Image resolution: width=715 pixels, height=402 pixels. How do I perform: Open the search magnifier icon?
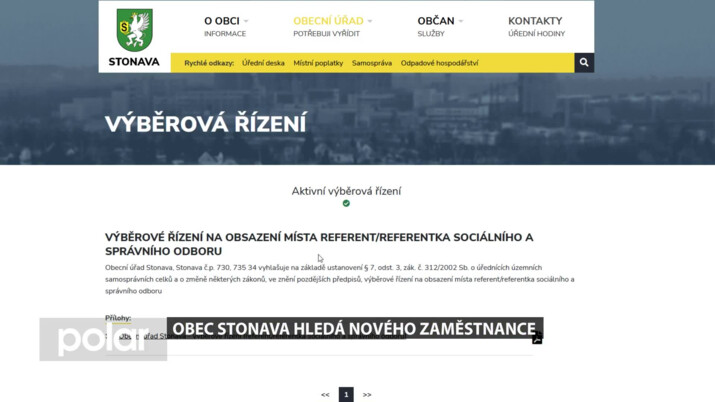584,62
